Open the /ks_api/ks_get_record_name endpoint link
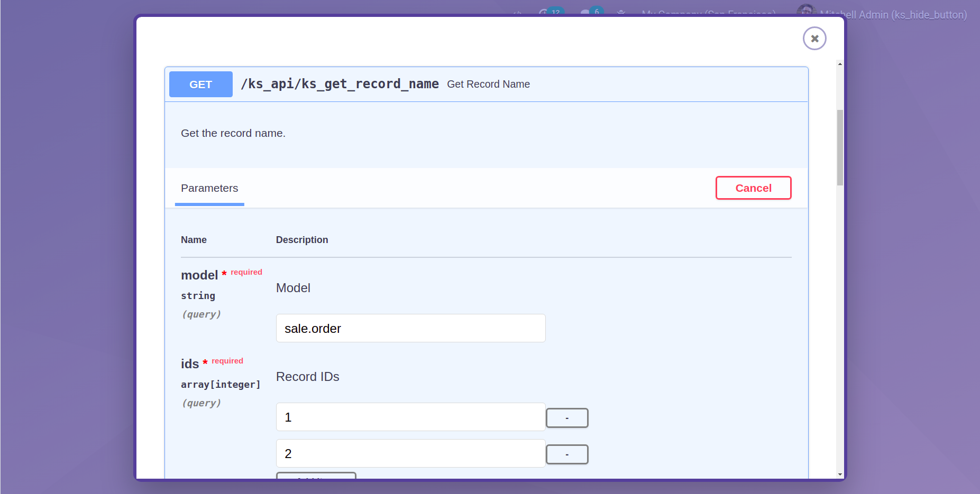Viewport: 980px width, 494px height. coord(340,83)
